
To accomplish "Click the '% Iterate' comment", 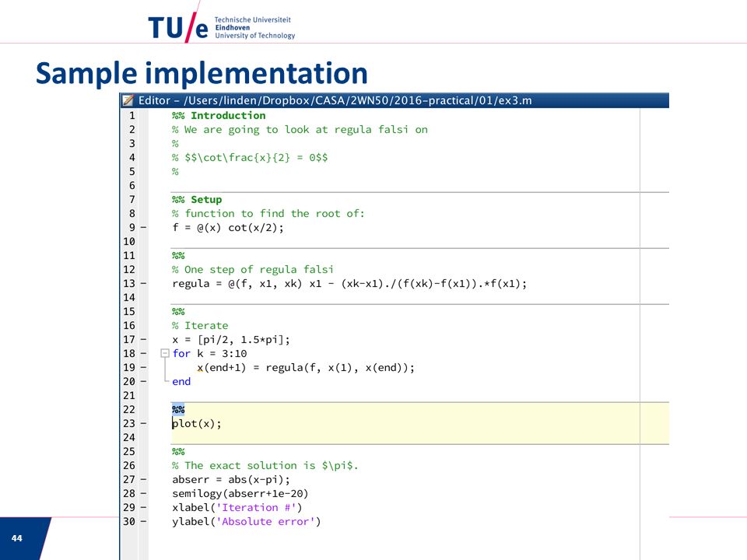I will point(200,326).
